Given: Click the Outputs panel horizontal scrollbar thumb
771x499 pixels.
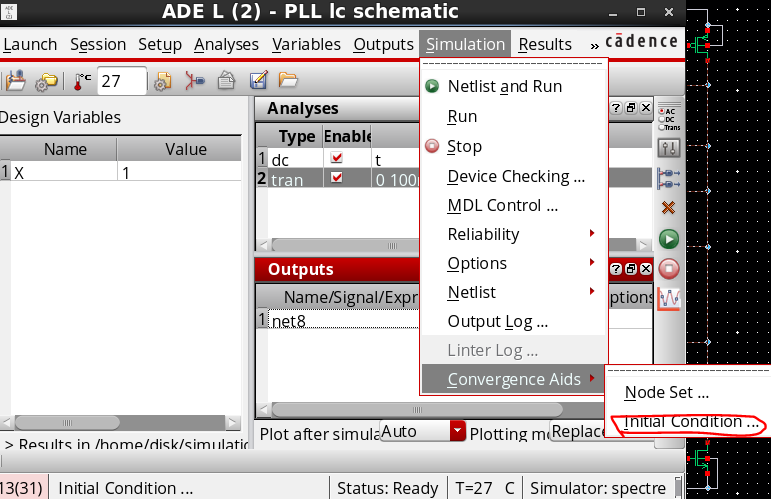Looking at the screenshot, I should [x=417, y=409].
